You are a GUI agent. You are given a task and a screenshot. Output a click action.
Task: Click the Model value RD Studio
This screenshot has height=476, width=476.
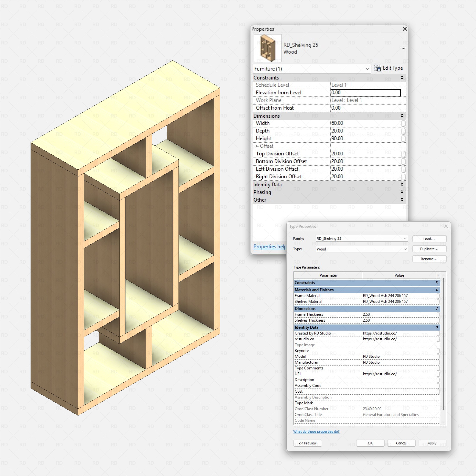tap(399, 357)
